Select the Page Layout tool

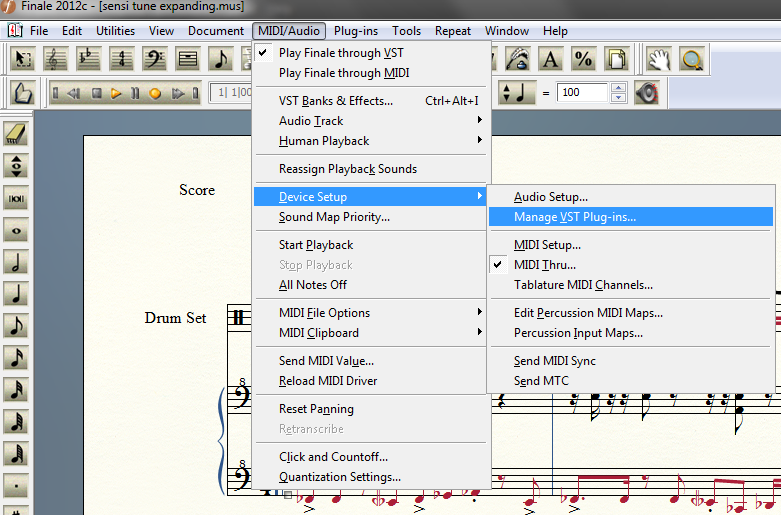616,60
